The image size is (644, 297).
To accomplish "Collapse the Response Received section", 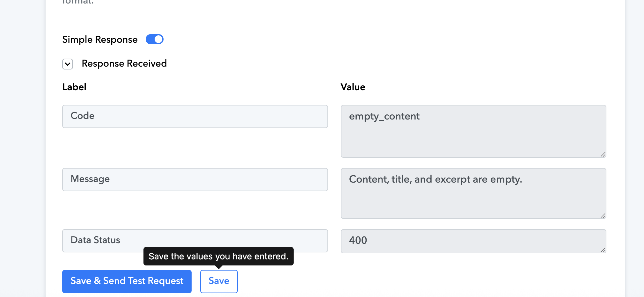I will (68, 64).
